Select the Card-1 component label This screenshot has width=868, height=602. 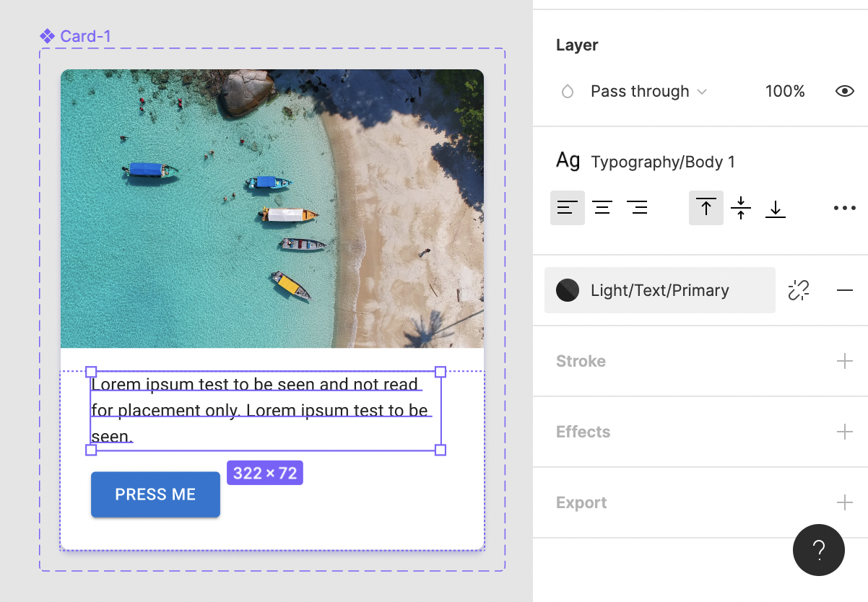pyautogui.click(x=76, y=36)
